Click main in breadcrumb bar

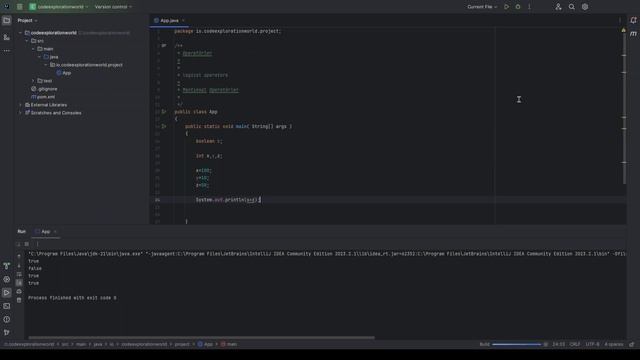(229, 344)
